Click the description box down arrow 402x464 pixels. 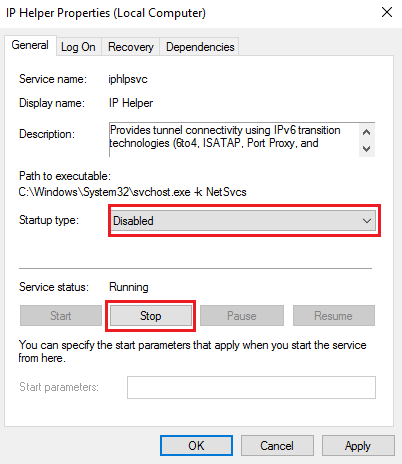pyautogui.click(x=367, y=148)
